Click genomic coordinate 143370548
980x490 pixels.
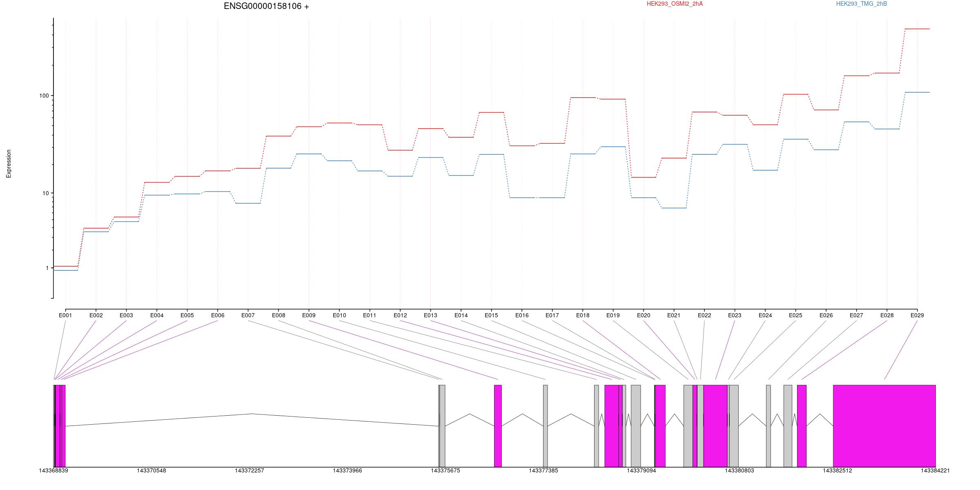coord(151,470)
